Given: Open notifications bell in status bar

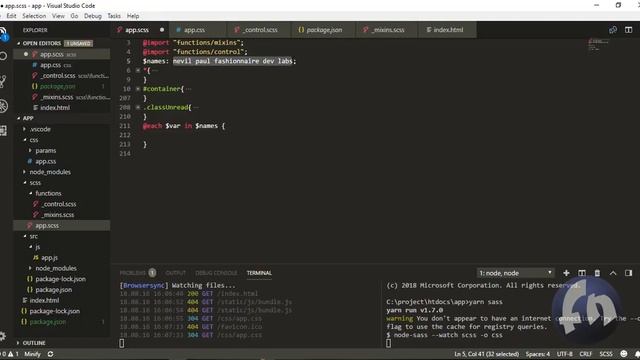Looking at the screenshot, I should pos(637,354).
